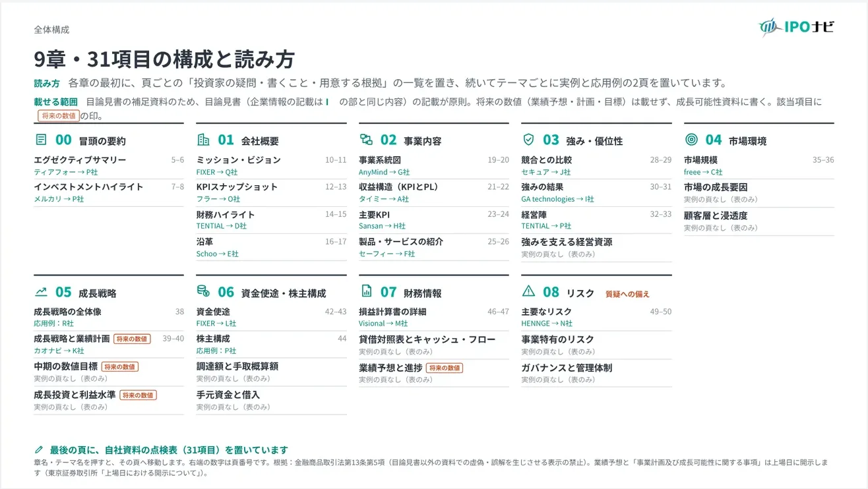
Task: Jump to the 財務情報 chapter heading
Action: [x=423, y=293]
